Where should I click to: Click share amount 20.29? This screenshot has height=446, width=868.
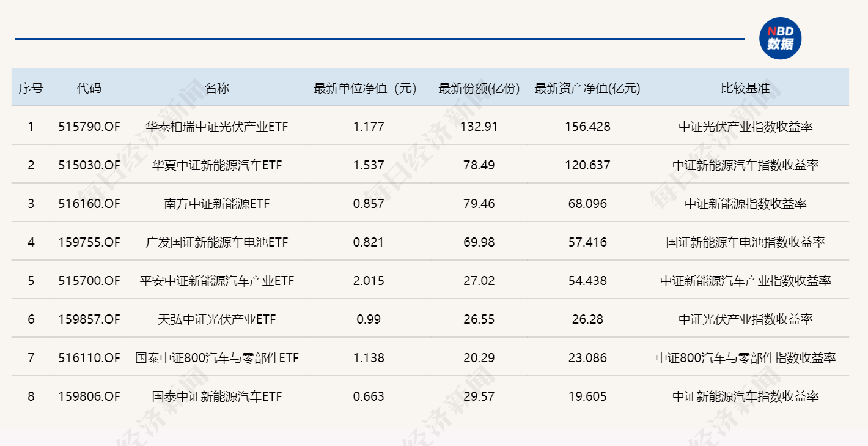(479, 358)
